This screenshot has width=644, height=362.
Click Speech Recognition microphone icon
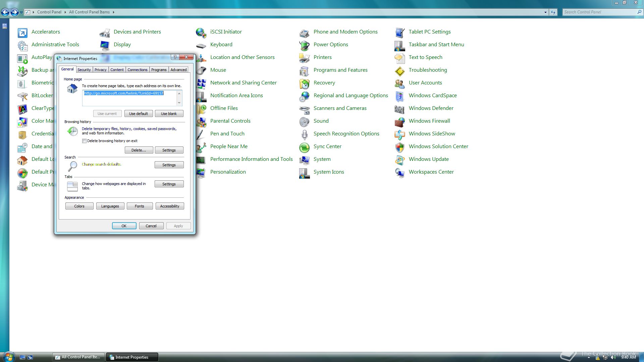click(x=305, y=134)
